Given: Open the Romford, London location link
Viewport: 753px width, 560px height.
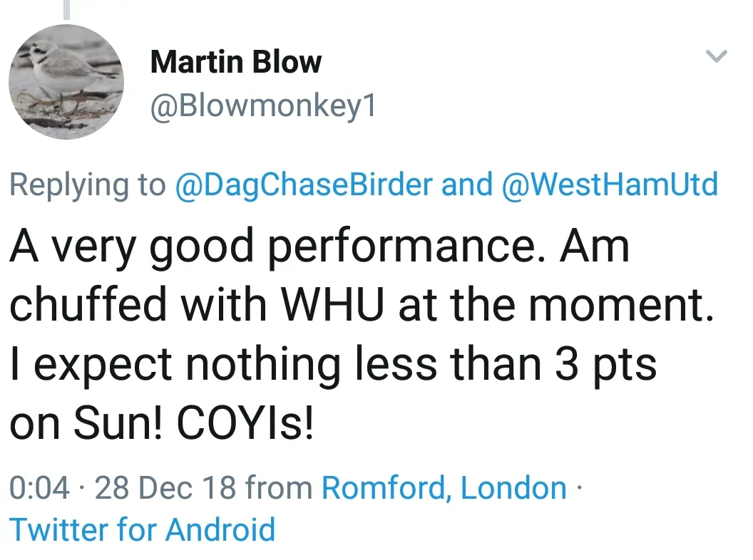Looking at the screenshot, I should (444, 488).
